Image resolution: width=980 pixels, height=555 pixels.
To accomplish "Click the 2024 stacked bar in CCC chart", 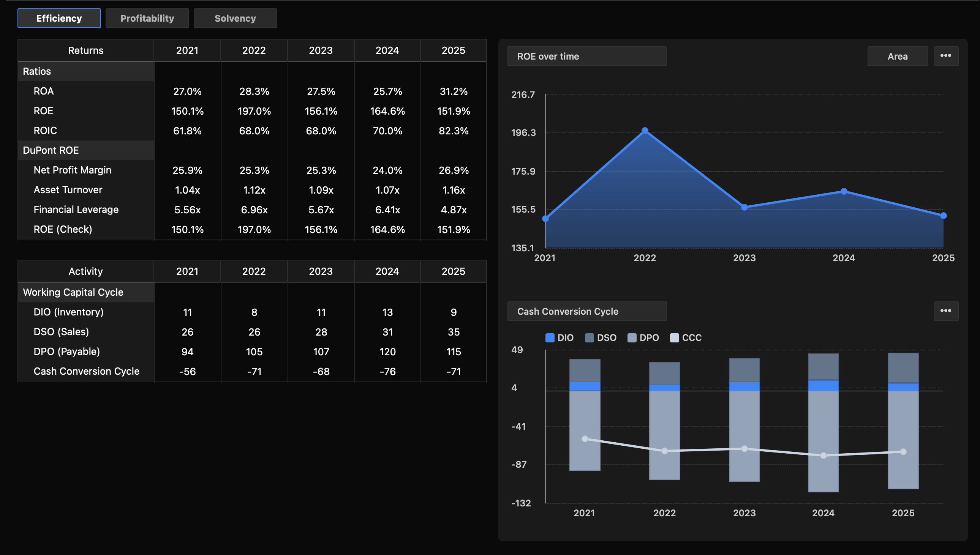I will click(x=824, y=419).
